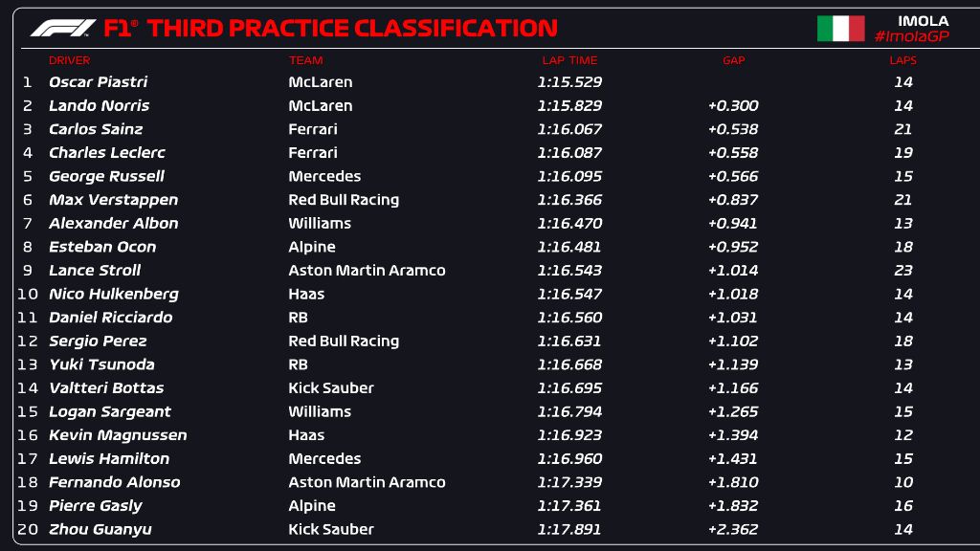
Task: Select the GAP column header
Action: 733,60
